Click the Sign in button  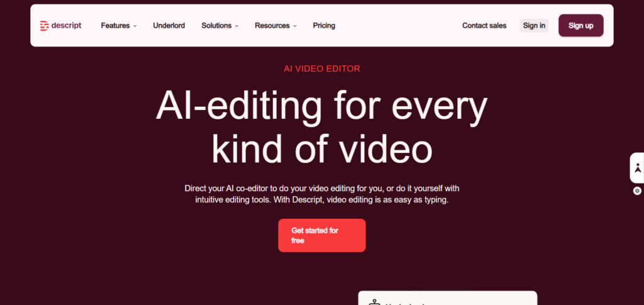[x=534, y=25]
